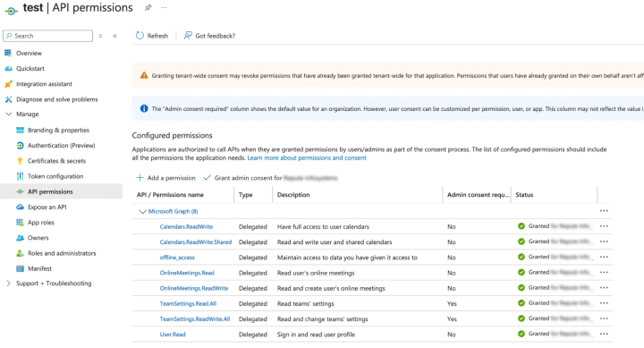Open ellipsis menu for TeamSettings.Read.All row
644x348 pixels.
pyautogui.click(x=604, y=303)
